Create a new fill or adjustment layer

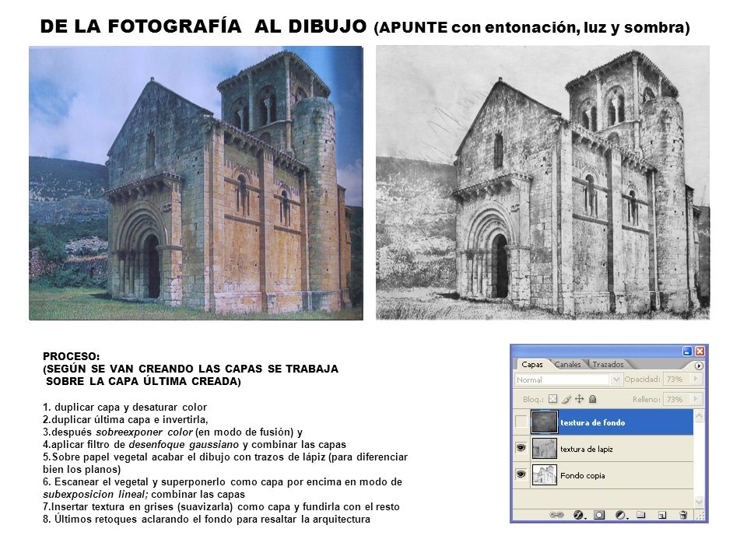pyautogui.click(x=620, y=515)
